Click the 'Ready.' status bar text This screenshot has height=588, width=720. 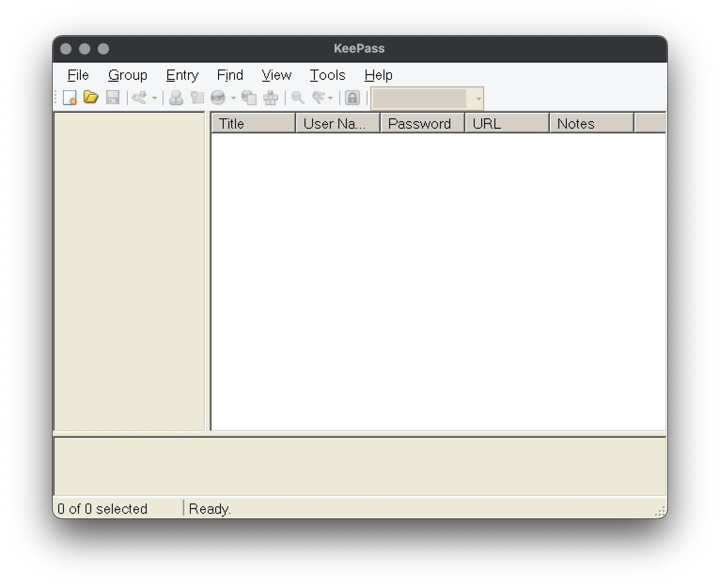[x=210, y=509]
